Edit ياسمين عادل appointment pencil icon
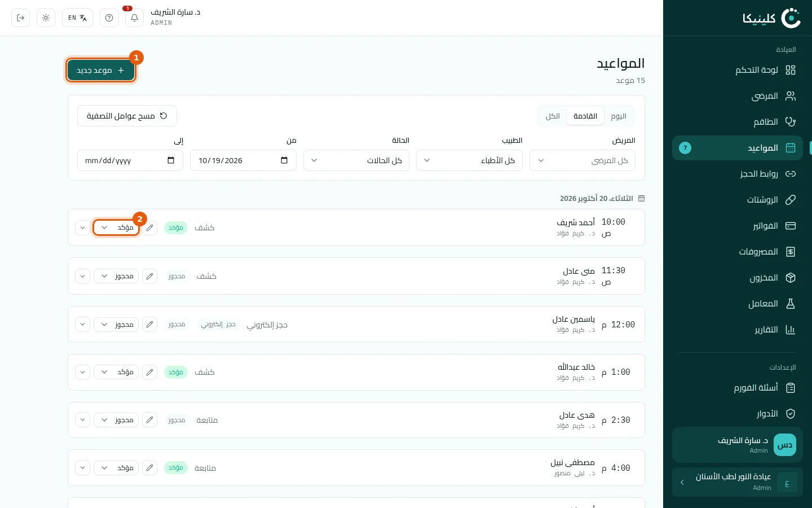This screenshot has height=508, width=812. tap(149, 325)
